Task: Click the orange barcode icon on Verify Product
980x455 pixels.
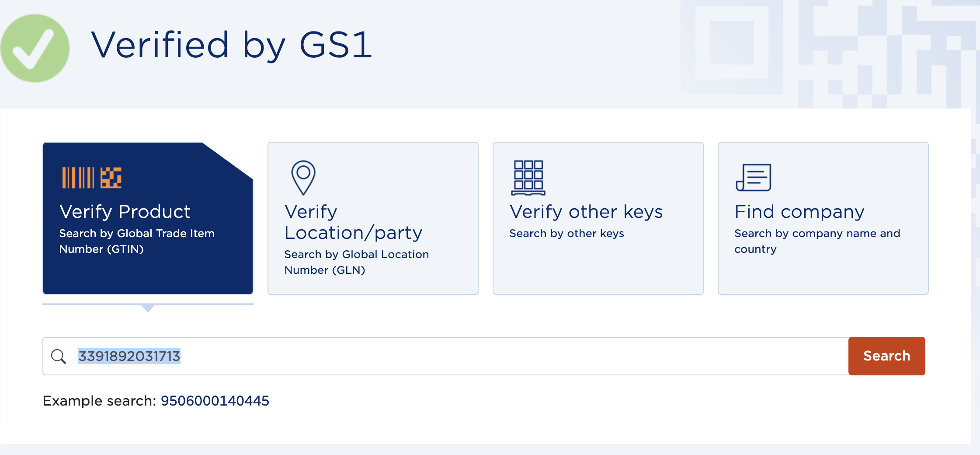Action: tap(92, 178)
